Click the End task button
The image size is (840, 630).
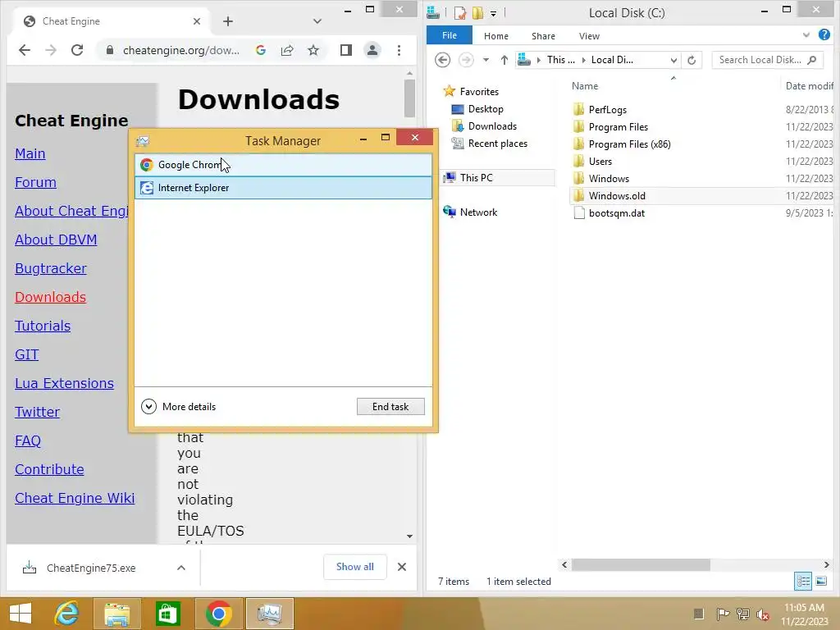tap(390, 407)
